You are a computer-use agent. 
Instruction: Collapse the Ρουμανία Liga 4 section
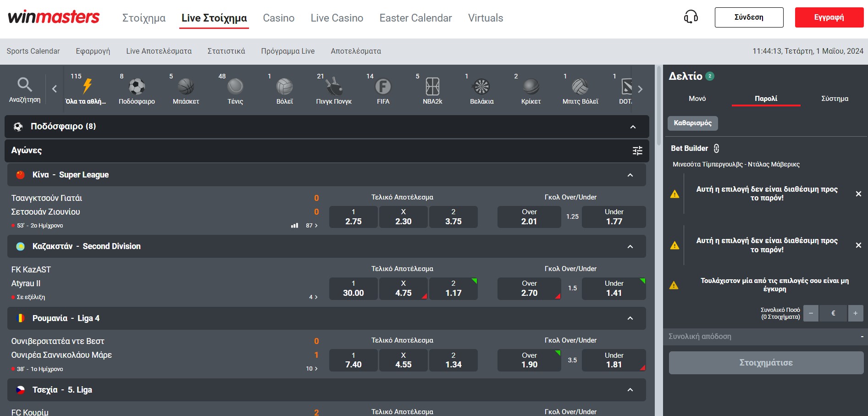pyautogui.click(x=630, y=318)
